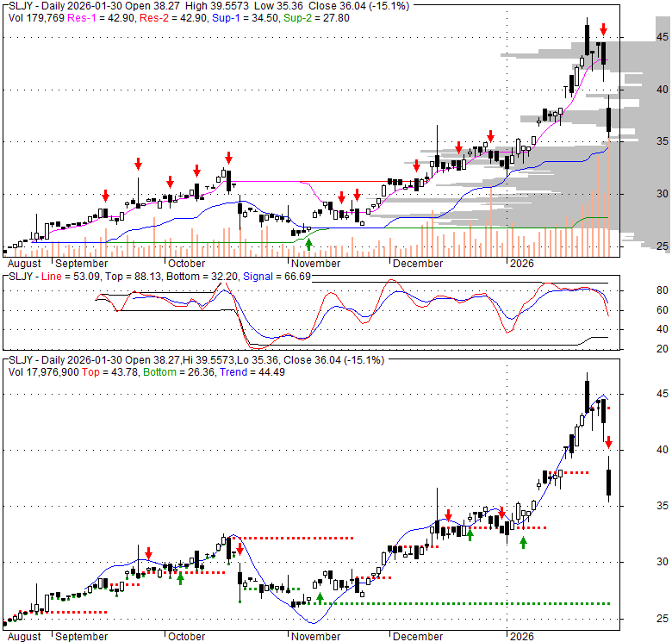672x642 pixels.
Task: Click December on the top chart's time axis
Action: point(418,264)
